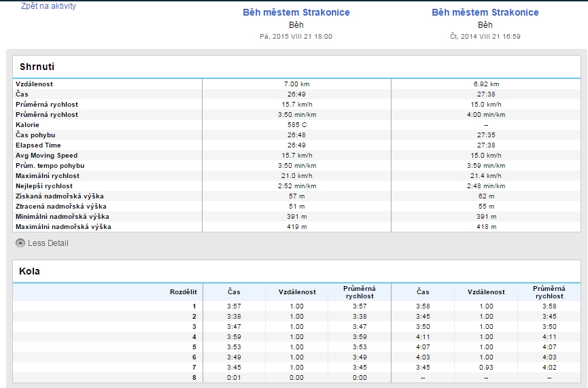The image size is (588, 388).
Task: Click the 0.93 distance in lap 7
Action: tap(486, 368)
